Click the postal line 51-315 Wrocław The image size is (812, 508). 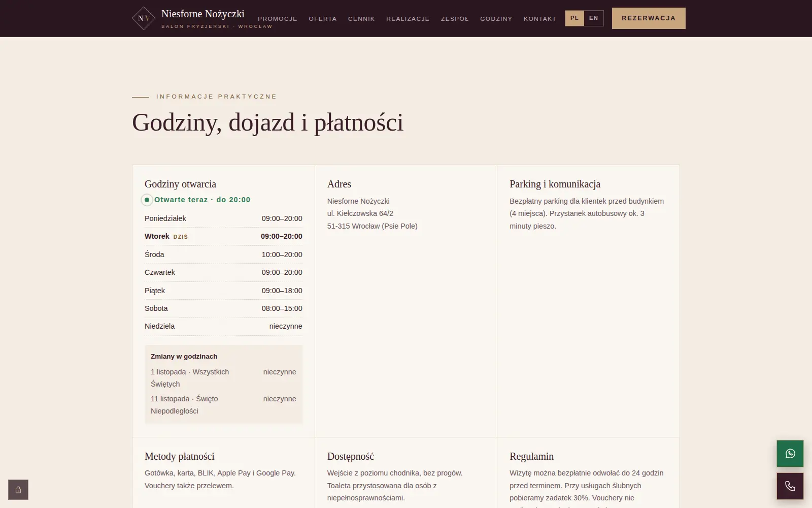coord(373,226)
